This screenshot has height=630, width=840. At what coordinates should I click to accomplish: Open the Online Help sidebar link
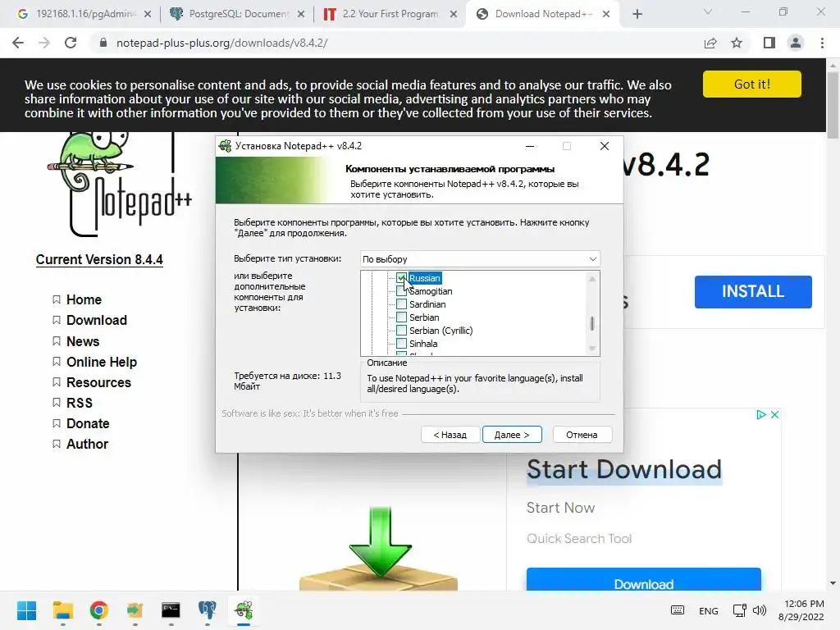pos(101,362)
